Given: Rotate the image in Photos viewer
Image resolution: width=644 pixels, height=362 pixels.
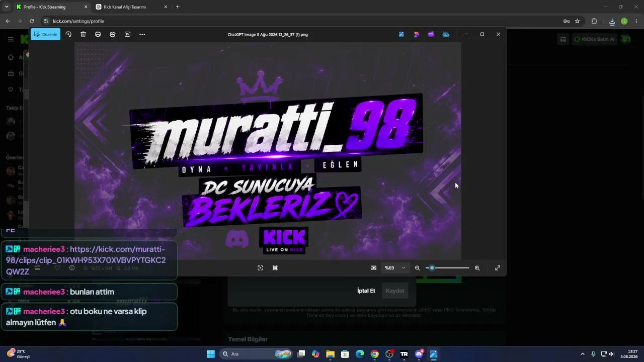Looking at the screenshot, I should [68, 34].
